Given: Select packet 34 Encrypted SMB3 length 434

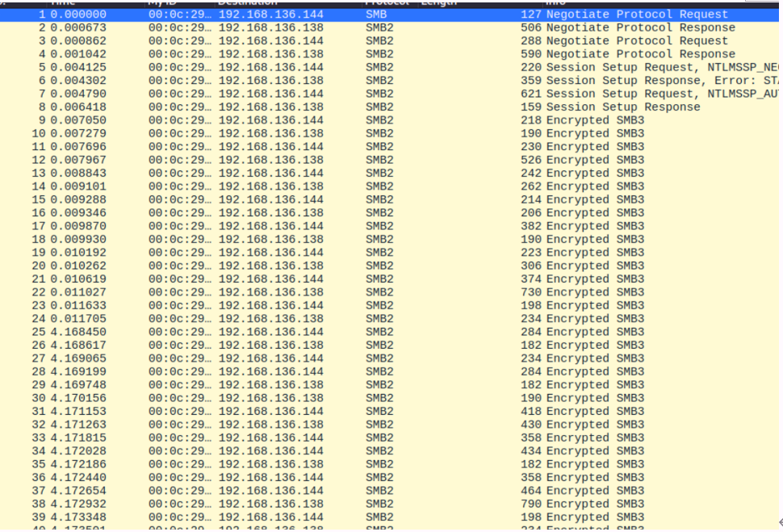Looking at the screenshot, I should click(x=390, y=451).
